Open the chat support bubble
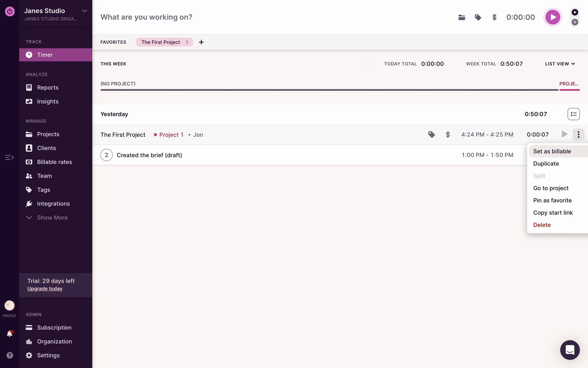The height and width of the screenshot is (368, 588). [x=570, y=350]
